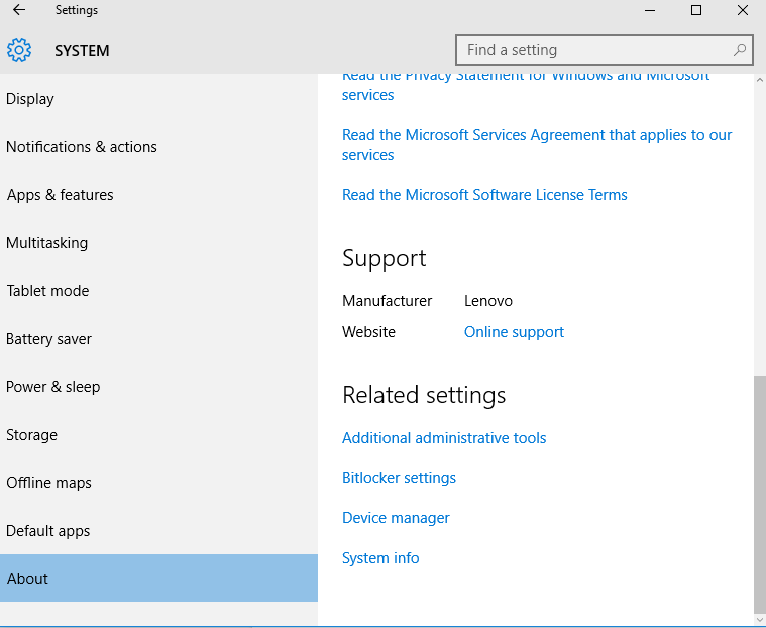This screenshot has width=766, height=628.
Task: Select Battery saver
Action: click(159, 338)
